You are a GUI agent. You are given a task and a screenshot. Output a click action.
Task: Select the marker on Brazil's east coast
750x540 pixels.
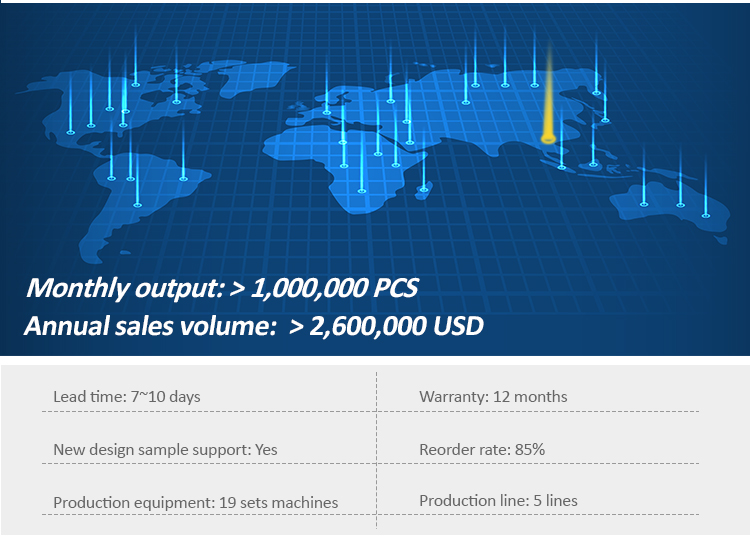click(183, 178)
